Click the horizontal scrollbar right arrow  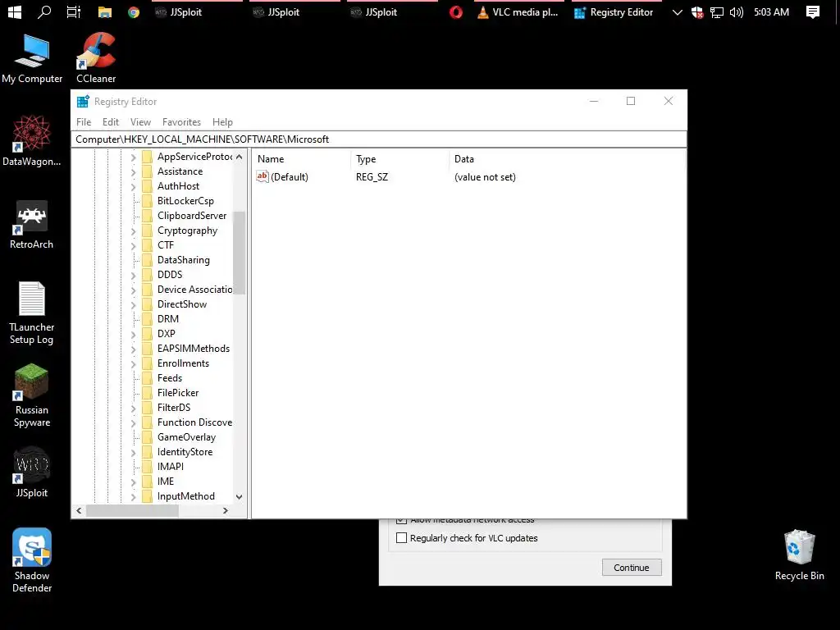tap(226, 510)
